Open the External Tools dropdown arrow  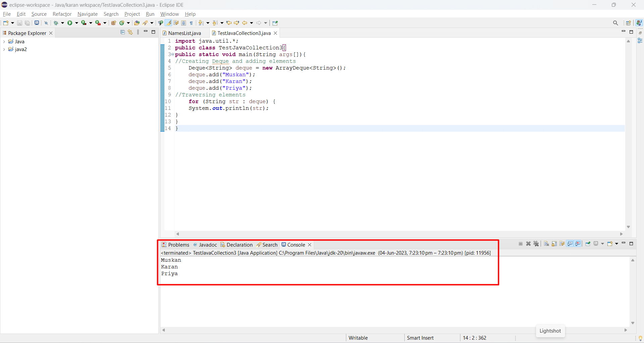105,23
